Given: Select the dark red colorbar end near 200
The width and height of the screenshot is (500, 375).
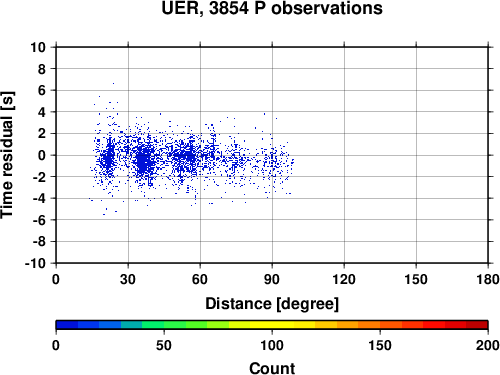Looking at the screenshot, I should click(x=477, y=325).
